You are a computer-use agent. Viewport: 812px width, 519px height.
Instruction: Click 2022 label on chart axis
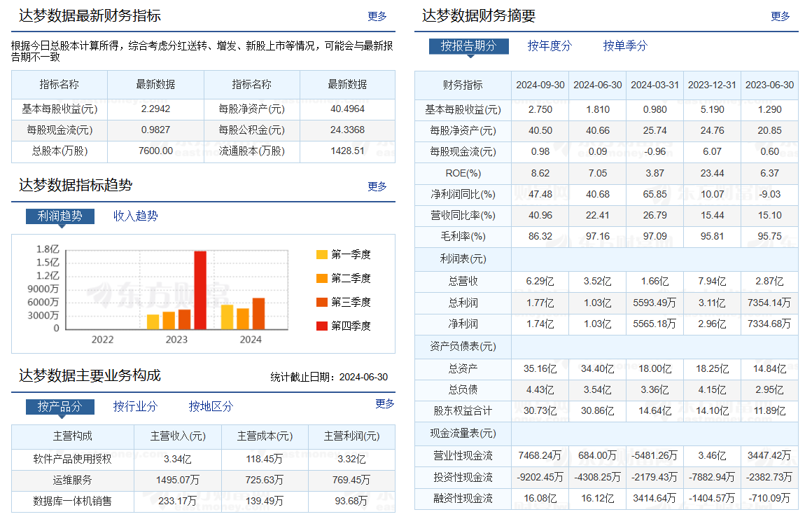click(x=102, y=340)
